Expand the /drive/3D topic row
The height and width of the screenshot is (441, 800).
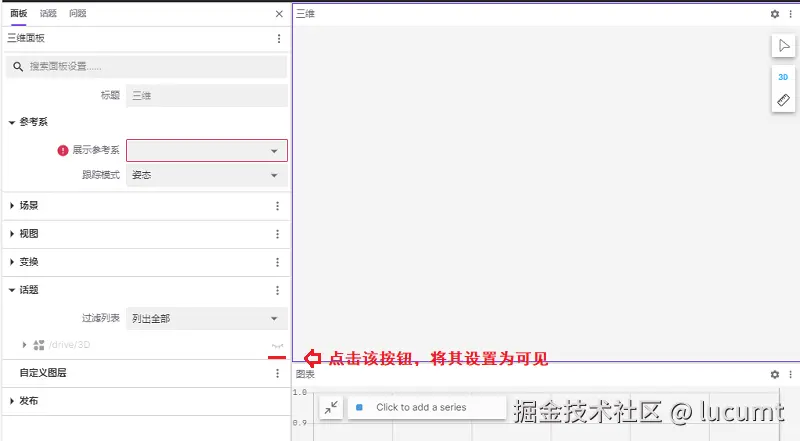[24, 345]
